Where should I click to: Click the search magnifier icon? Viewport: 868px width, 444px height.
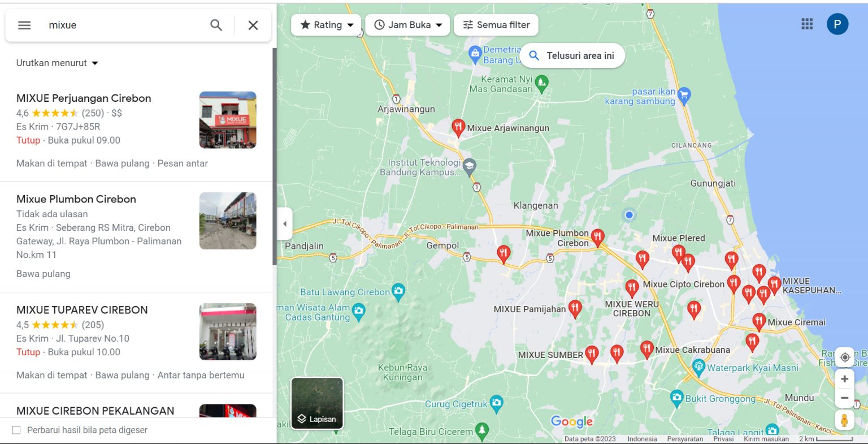[x=215, y=25]
